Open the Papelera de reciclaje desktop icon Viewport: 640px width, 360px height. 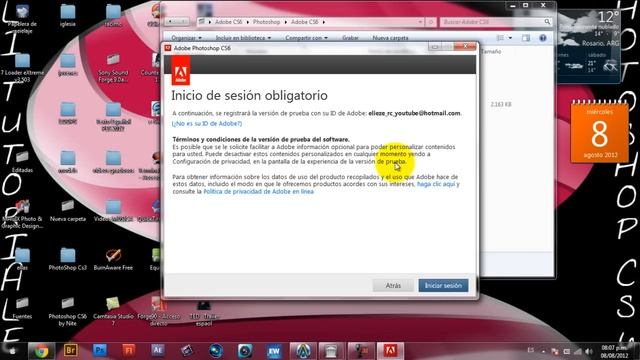coord(22,18)
